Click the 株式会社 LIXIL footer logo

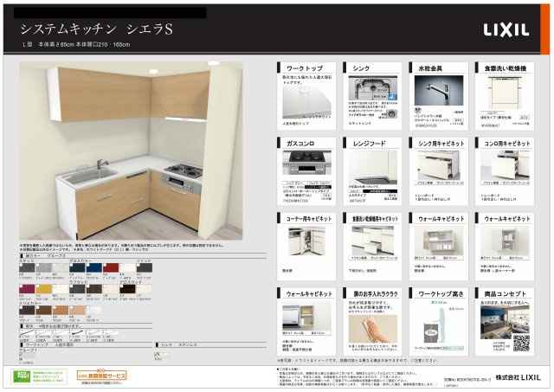pyautogui.click(x=518, y=377)
